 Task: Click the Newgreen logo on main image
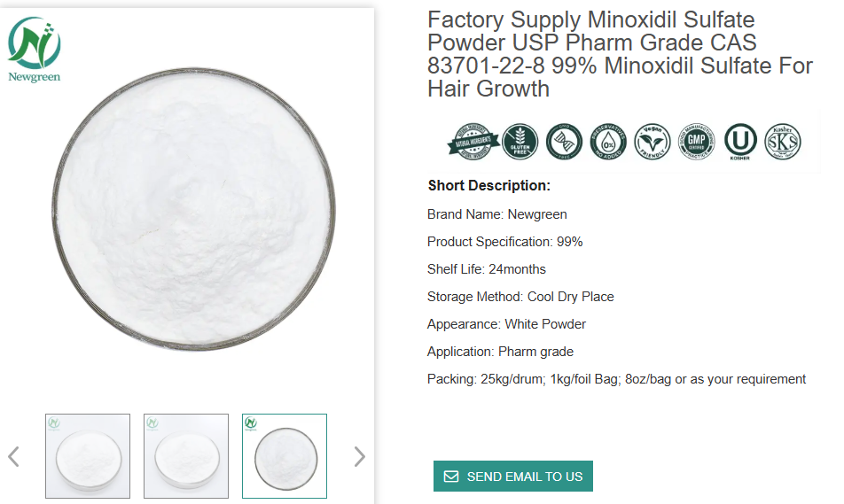pyautogui.click(x=35, y=50)
